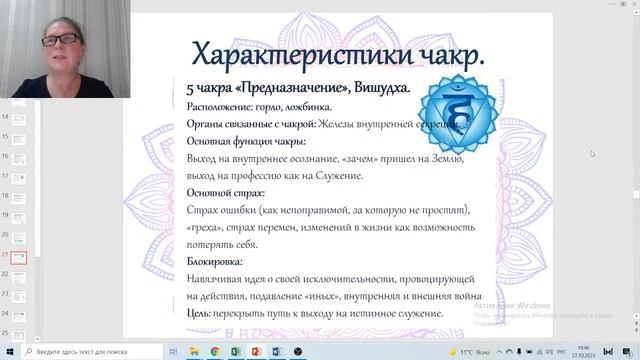640x360 pixels.
Task: Click the taskbar search field
Action: (x=92, y=351)
